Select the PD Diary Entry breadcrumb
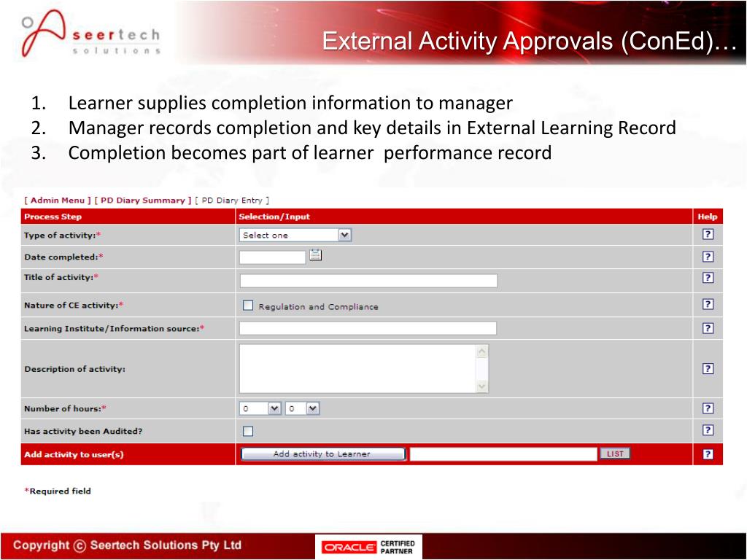 pos(232,201)
